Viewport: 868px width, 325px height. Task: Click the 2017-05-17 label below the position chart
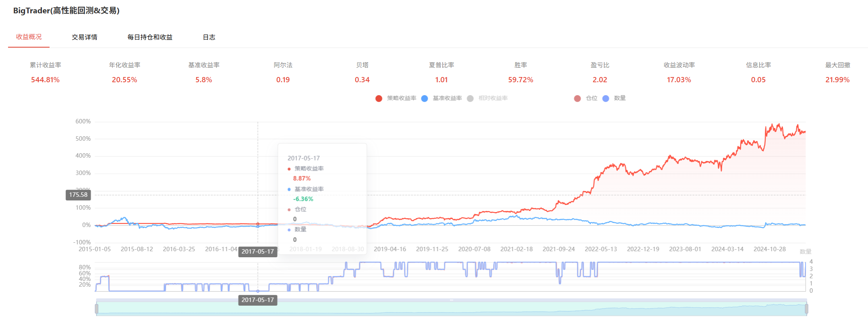click(x=257, y=300)
